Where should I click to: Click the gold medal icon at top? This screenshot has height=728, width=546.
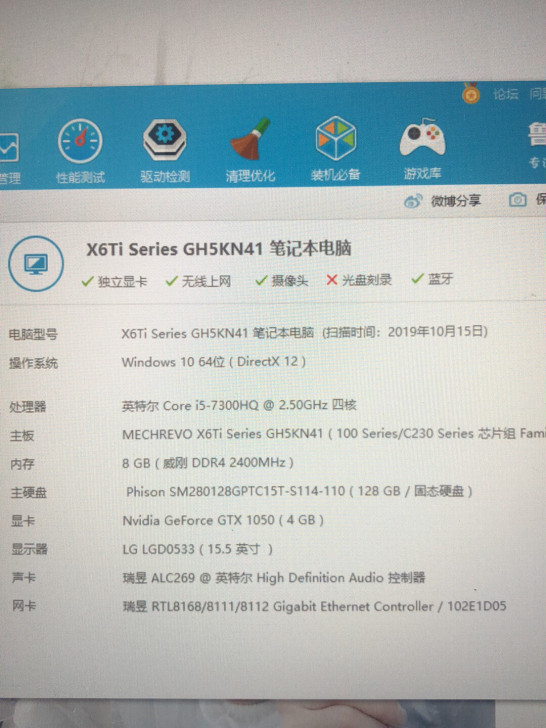471,93
